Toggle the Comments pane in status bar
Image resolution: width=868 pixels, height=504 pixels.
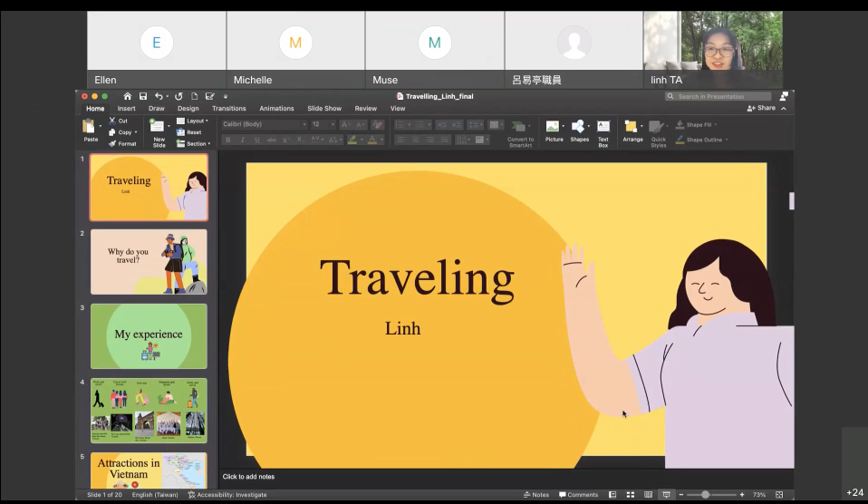coord(578,495)
